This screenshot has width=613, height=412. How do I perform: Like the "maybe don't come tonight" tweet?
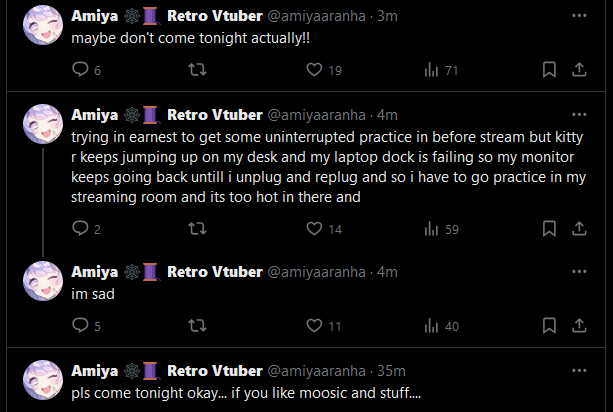click(314, 70)
